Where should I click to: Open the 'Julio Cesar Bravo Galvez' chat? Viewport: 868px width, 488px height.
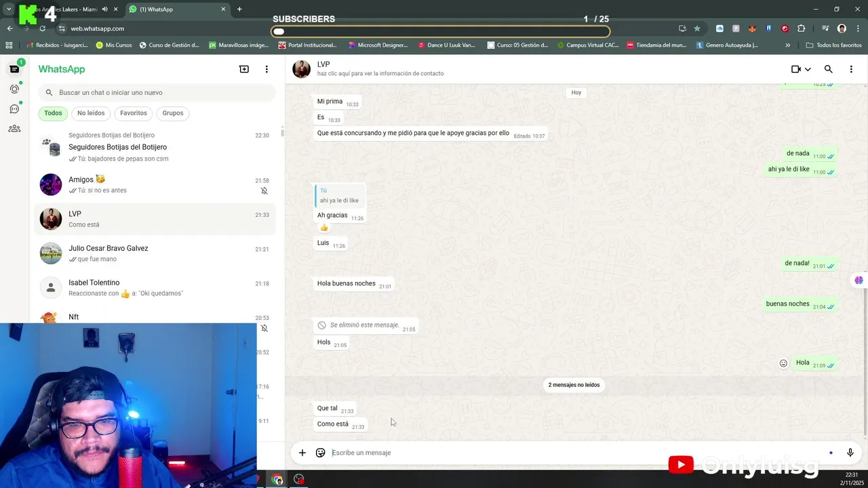(156, 253)
